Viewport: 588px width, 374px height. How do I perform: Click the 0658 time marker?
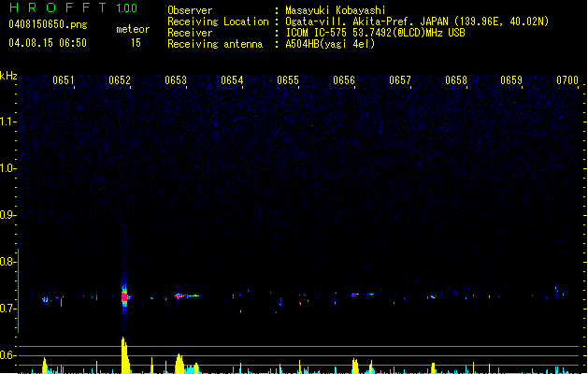[456, 80]
